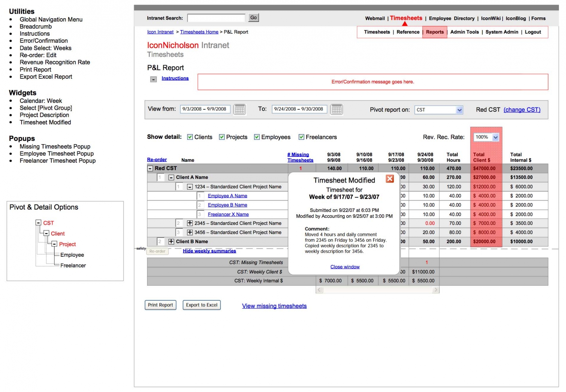
Task: Click Logout in the sub-navigation
Action: [533, 32]
